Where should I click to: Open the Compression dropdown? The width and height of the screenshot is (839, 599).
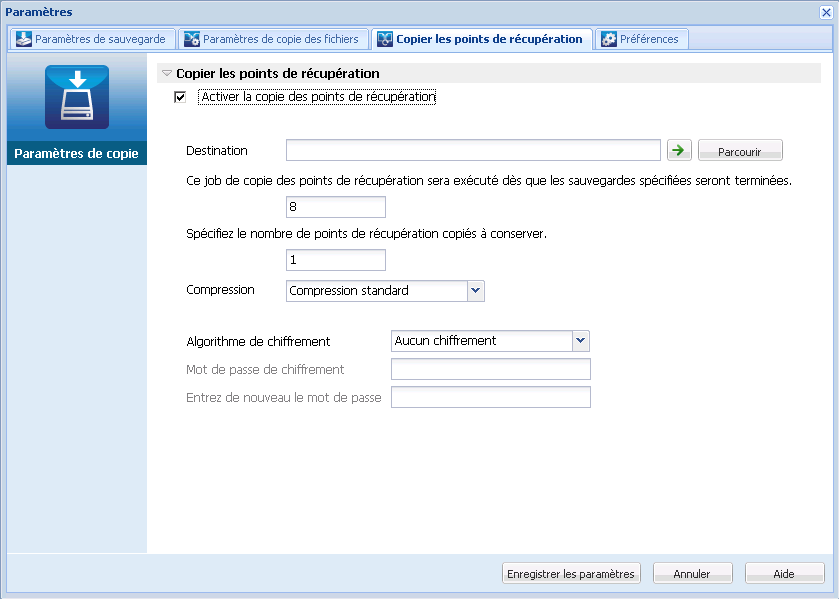coord(476,291)
